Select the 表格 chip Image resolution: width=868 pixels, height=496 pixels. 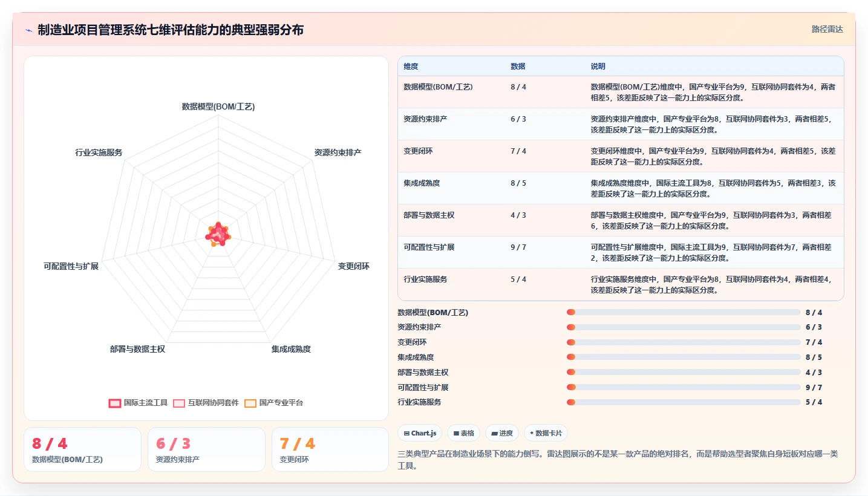(463, 433)
